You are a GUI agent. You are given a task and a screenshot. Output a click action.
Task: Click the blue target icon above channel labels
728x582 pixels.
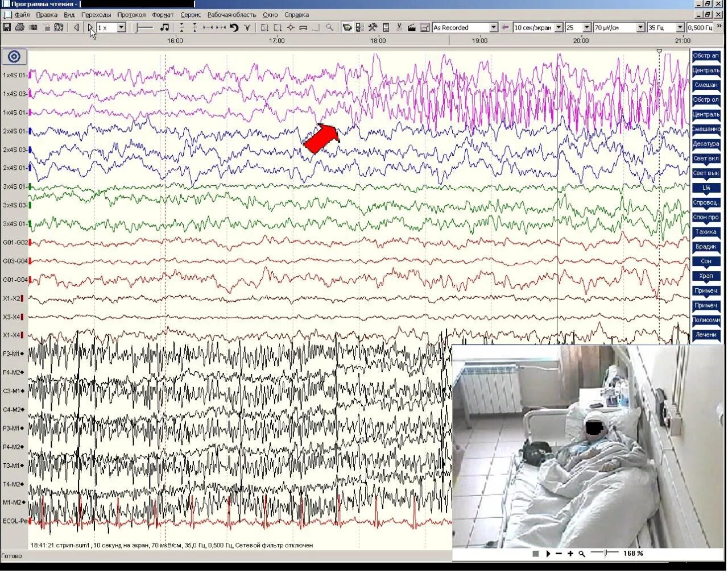[x=14, y=57]
